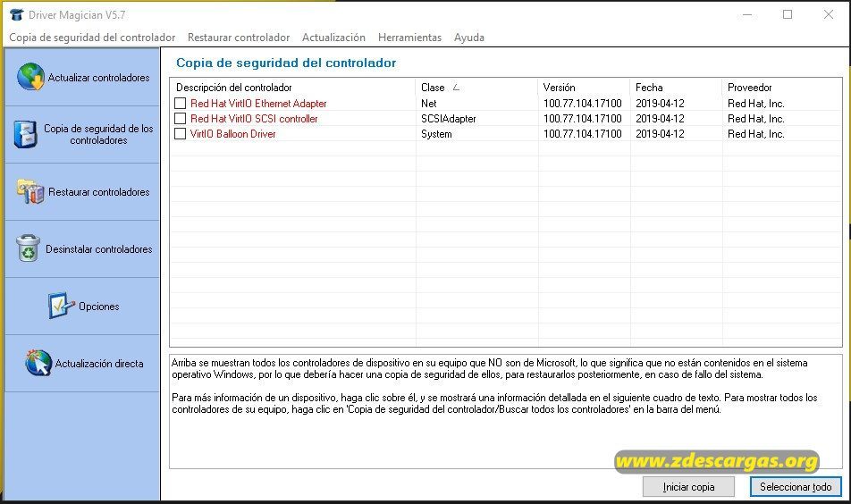Click version 100.77.104.17100 in the Ethernet Adapter row
Screen dimensions: 851x504
pos(582,103)
